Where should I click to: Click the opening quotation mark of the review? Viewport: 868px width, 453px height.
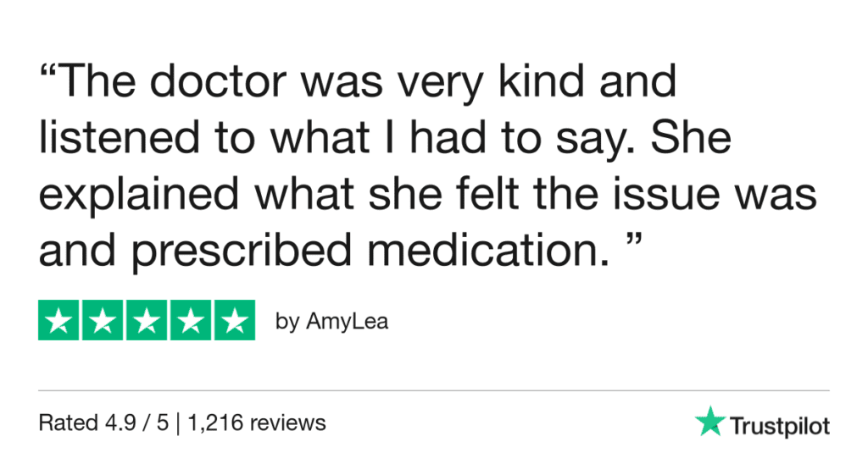48,75
